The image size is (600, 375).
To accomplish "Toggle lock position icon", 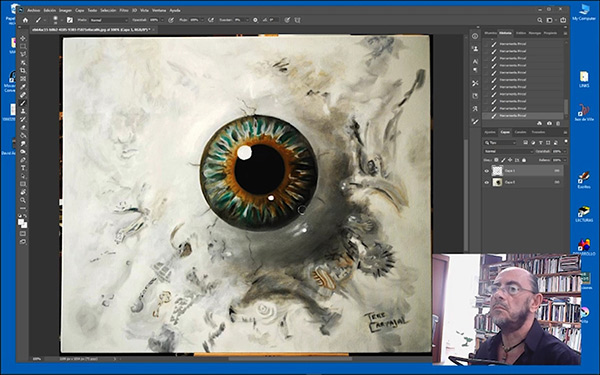I will [510, 160].
